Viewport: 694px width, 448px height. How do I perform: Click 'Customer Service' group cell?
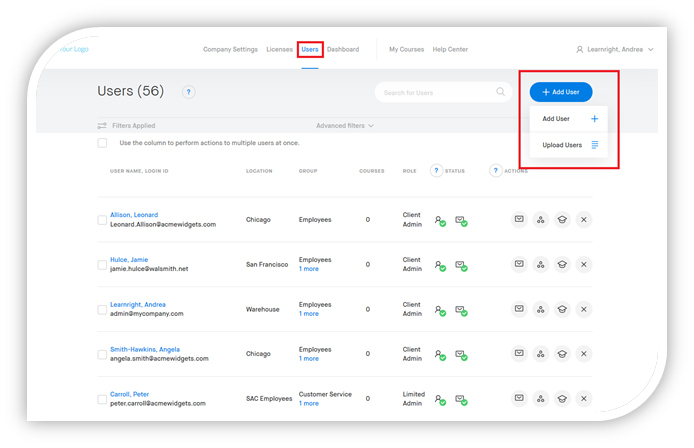325,394
